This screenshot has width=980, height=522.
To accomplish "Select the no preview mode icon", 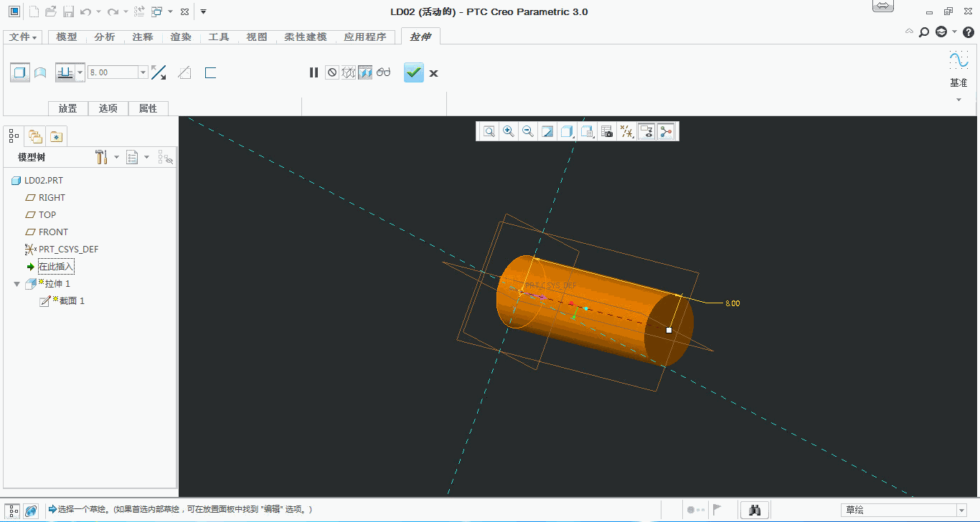I will click(331, 72).
